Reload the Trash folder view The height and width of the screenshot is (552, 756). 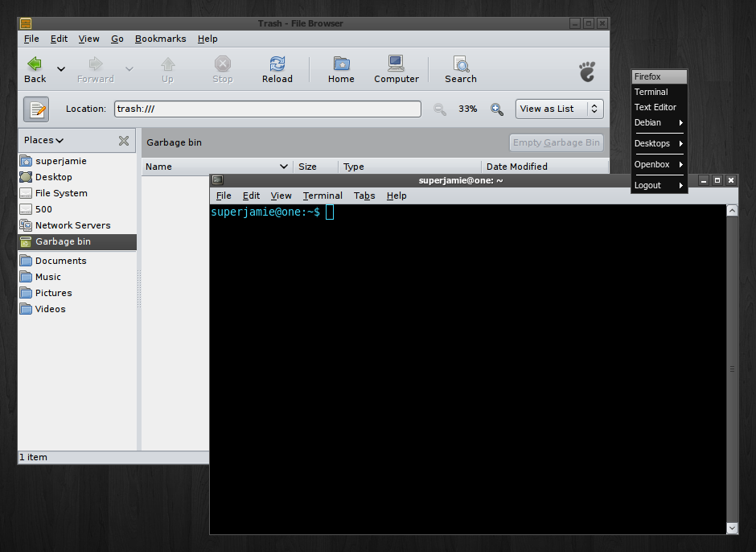click(277, 70)
